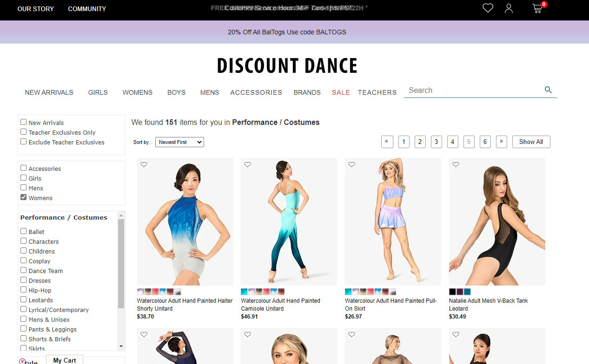Open the WOMENS menu
The image size is (589, 364).
pos(137,92)
